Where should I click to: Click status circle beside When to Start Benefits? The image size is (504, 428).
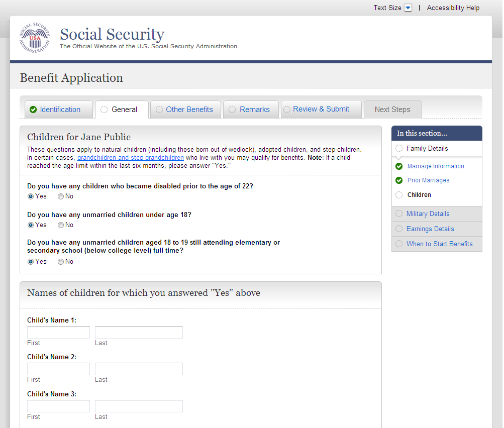click(399, 244)
